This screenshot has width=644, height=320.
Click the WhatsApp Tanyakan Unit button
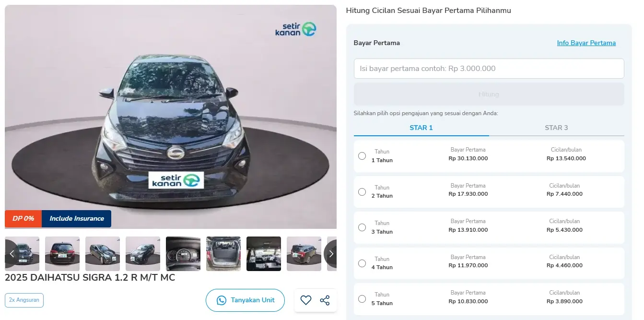(245, 300)
